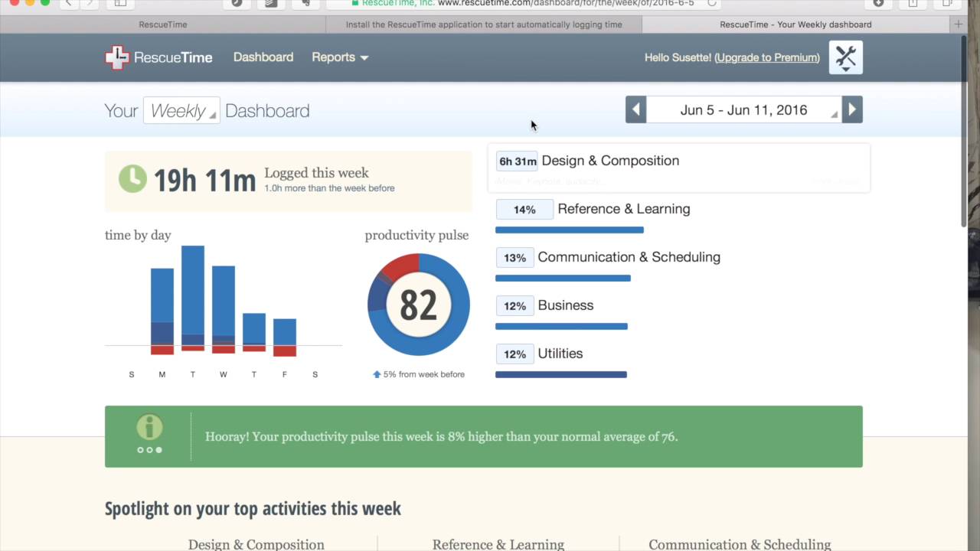Open the Business category
Image resolution: width=980 pixels, height=551 pixels.
(566, 305)
